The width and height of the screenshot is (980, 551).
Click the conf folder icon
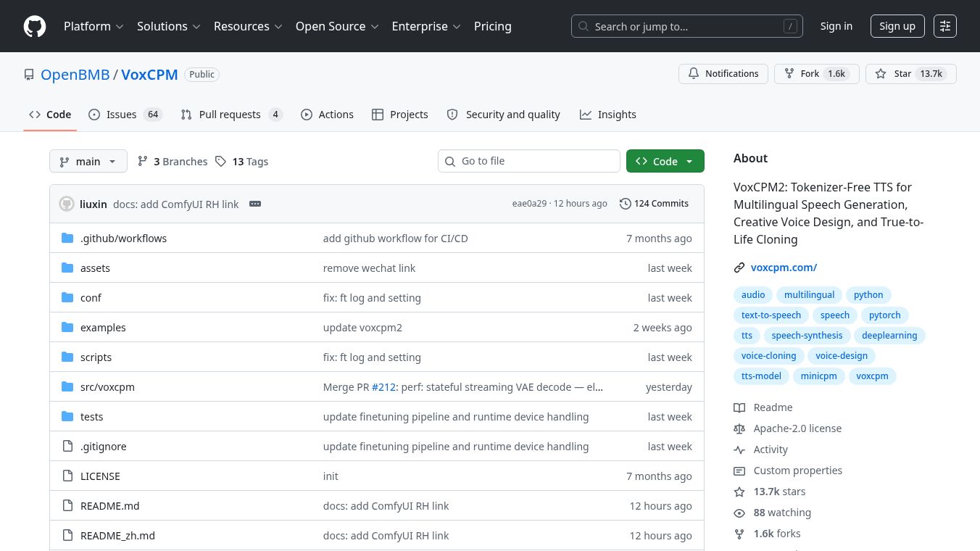tap(68, 298)
